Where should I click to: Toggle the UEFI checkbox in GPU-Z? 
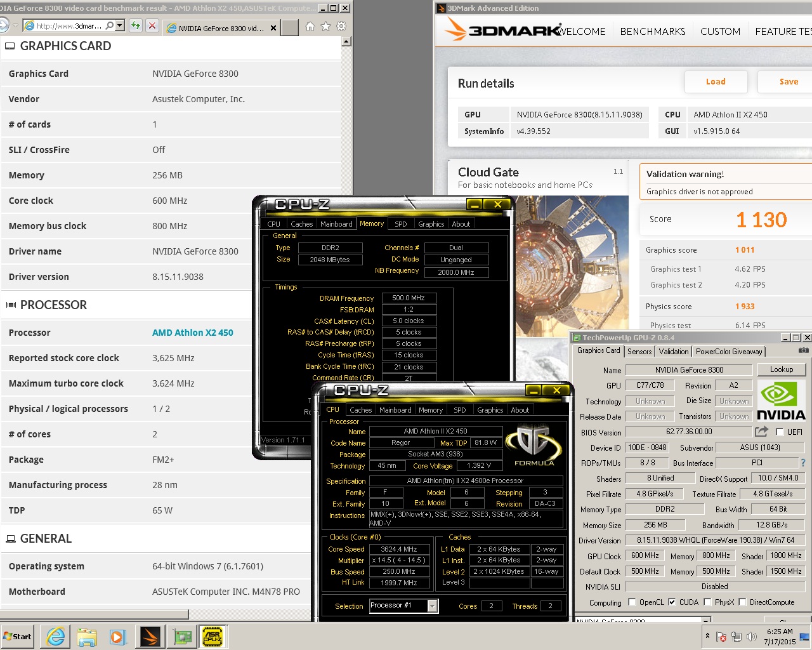tap(780, 432)
